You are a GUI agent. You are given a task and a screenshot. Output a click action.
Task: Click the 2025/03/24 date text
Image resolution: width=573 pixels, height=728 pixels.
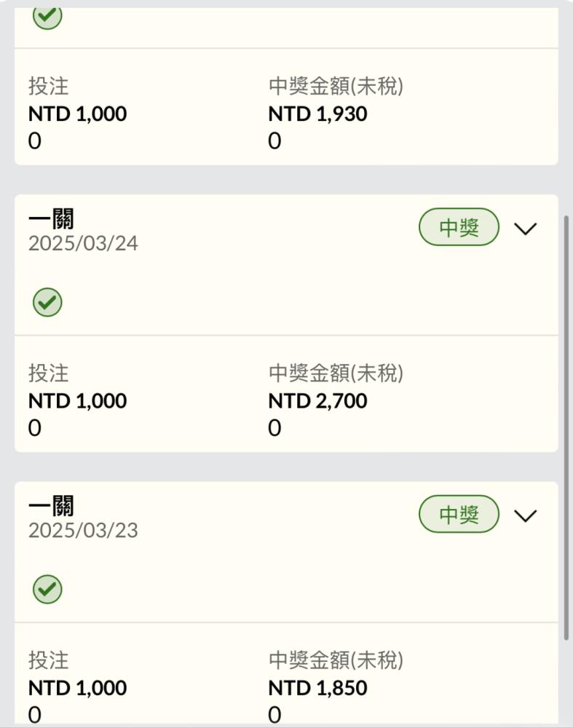pos(83,243)
